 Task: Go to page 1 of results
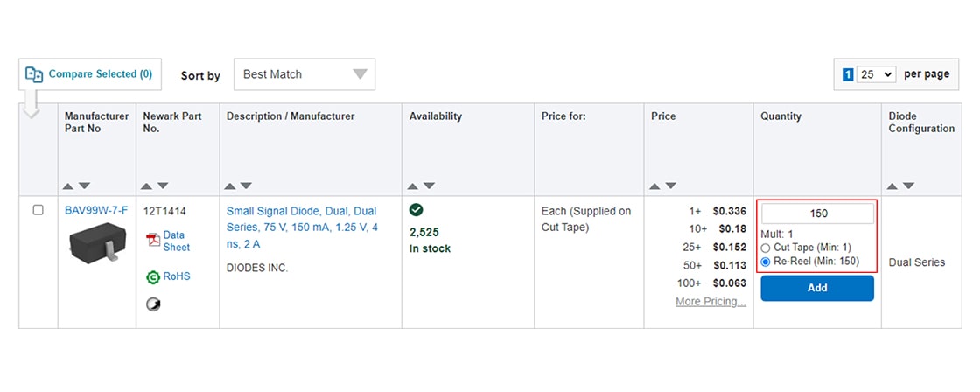(848, 74)
